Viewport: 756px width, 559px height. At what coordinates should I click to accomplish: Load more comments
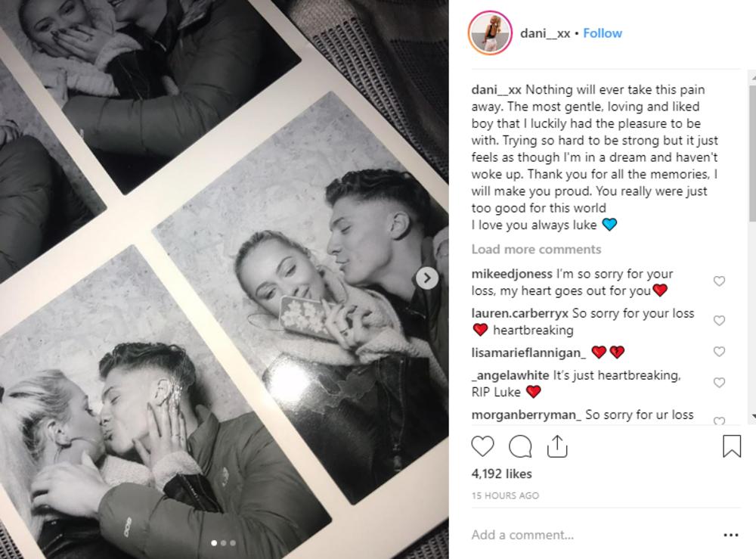[536, 250]
